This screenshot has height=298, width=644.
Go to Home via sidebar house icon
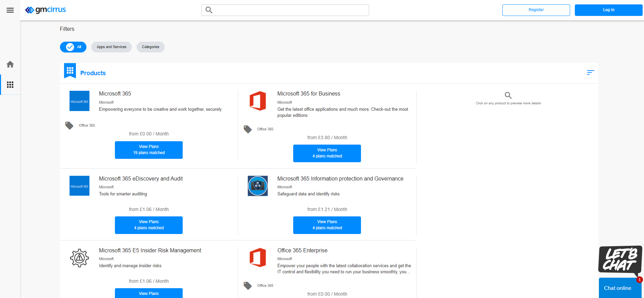tap(10, 64)
